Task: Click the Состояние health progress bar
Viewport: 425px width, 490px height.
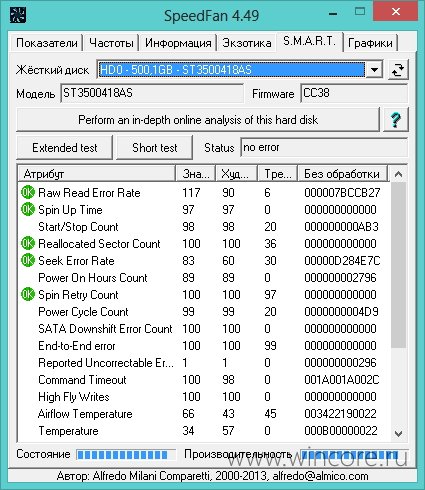Action: click(126, 454)
